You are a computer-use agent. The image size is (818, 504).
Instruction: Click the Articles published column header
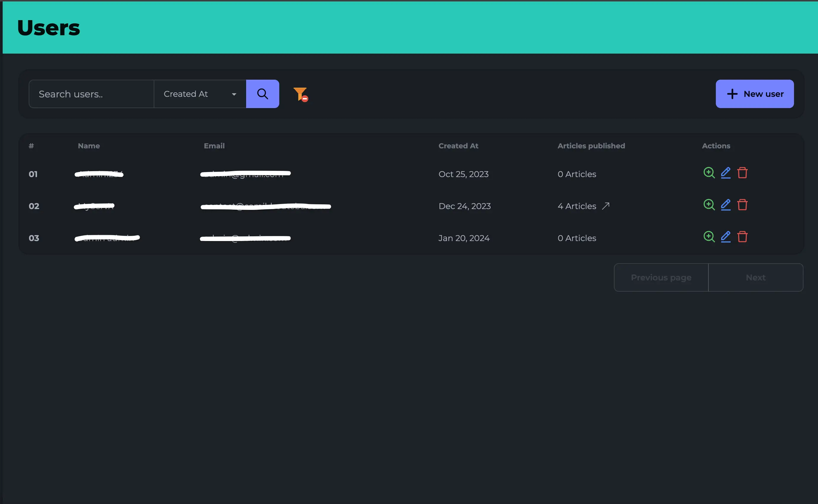point(591,146)
